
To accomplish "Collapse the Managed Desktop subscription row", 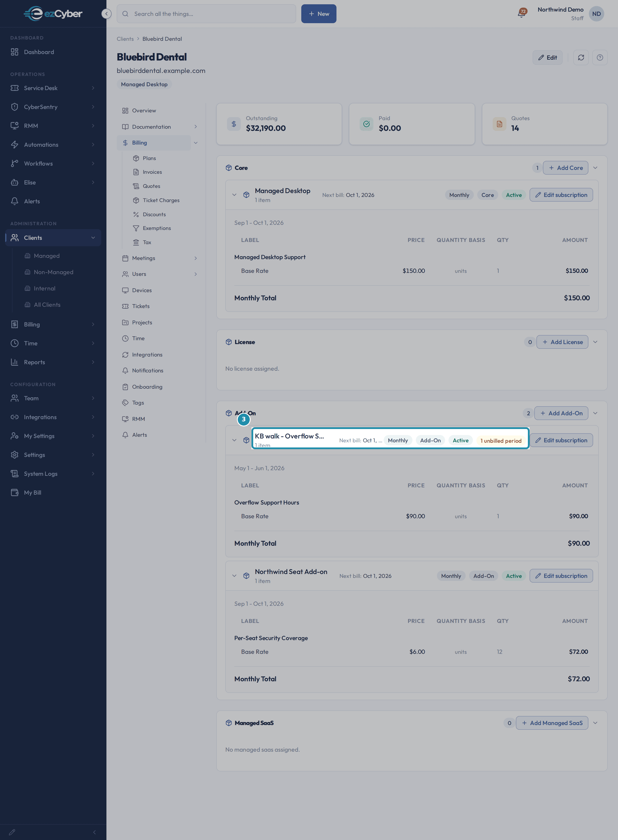I will 234,195.
